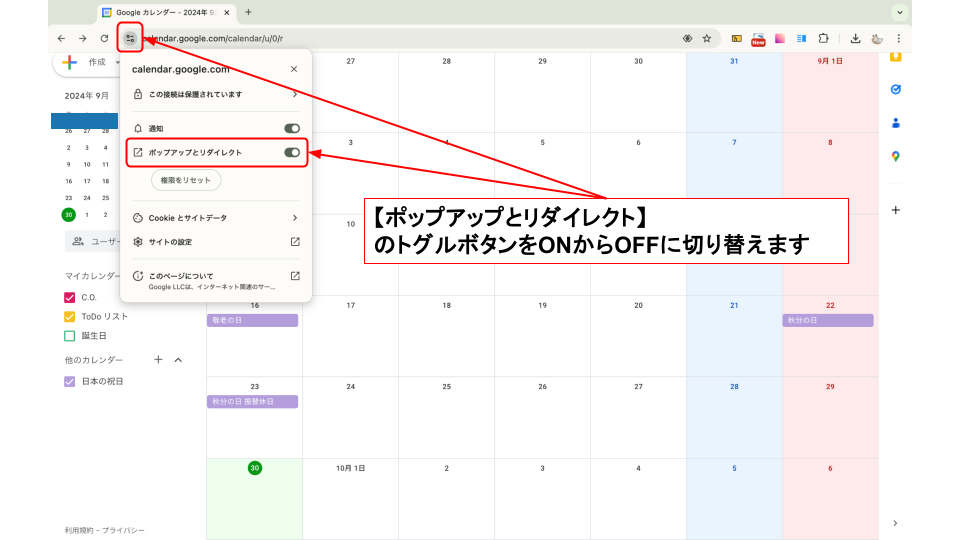Open Google Tasks from the side panel

click(x=895, y=89)
